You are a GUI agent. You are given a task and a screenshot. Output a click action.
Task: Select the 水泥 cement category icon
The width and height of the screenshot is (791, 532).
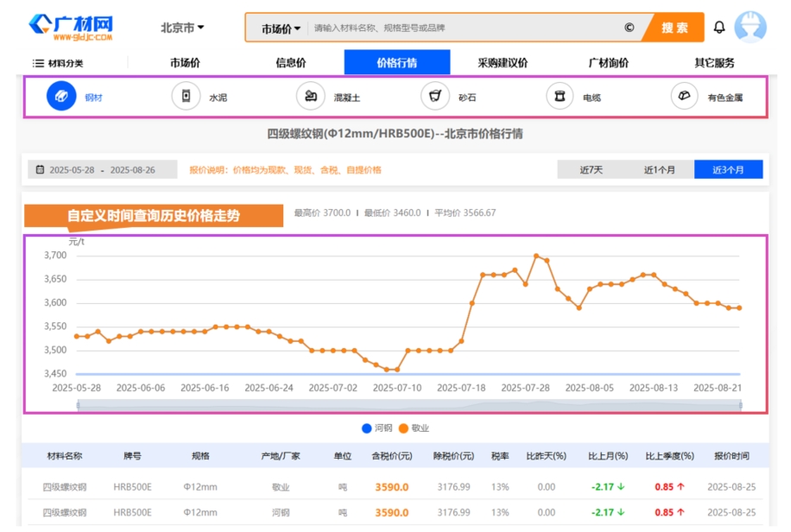[x=186, y=97]
